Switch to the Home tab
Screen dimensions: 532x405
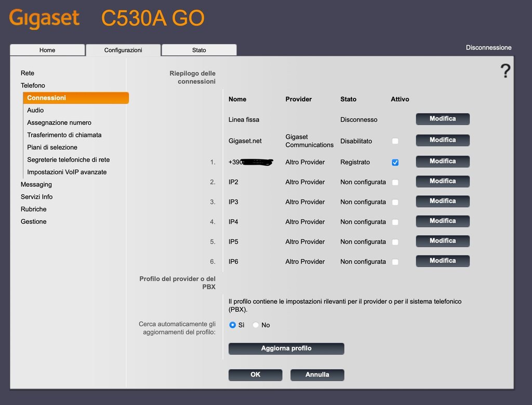pos(47,50)
